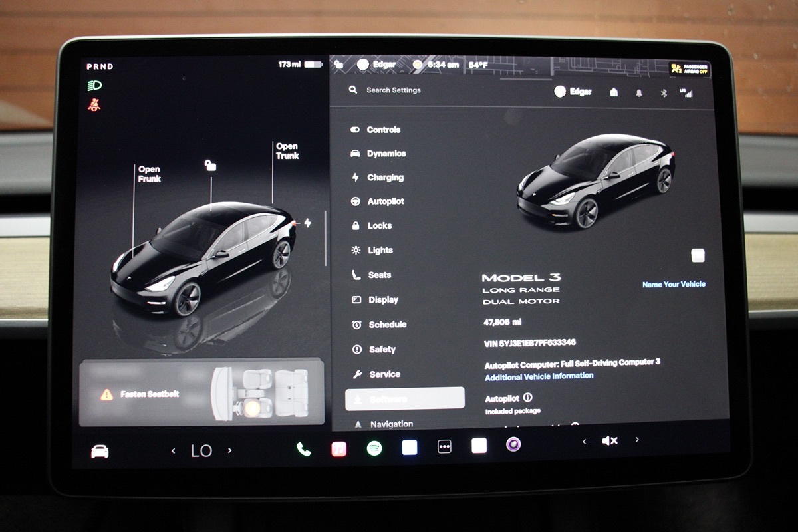The height and width of the screenshot is (532, 798).
Task: Toggle the door lock icon above the car
Action: [211, 166]
